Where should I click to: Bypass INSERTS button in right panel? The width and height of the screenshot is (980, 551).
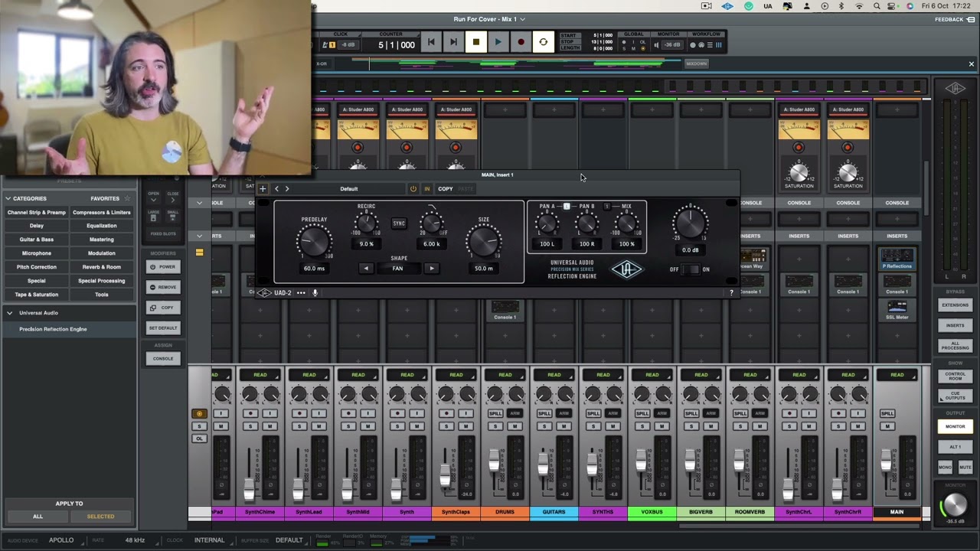[955, 325]
